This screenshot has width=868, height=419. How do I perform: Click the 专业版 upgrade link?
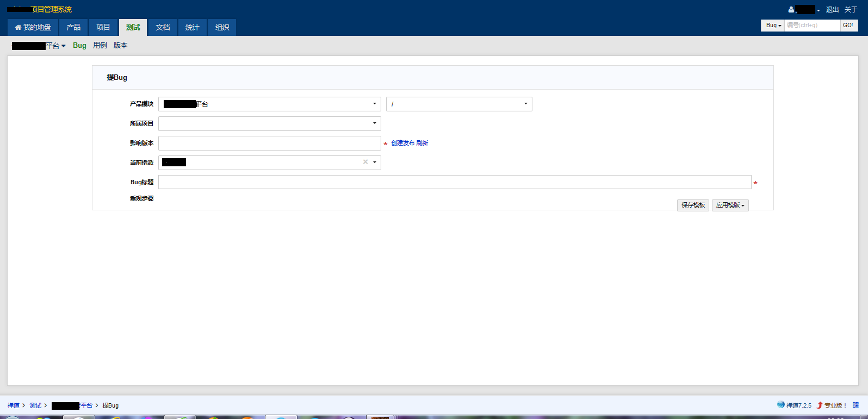tap(832, 405)
